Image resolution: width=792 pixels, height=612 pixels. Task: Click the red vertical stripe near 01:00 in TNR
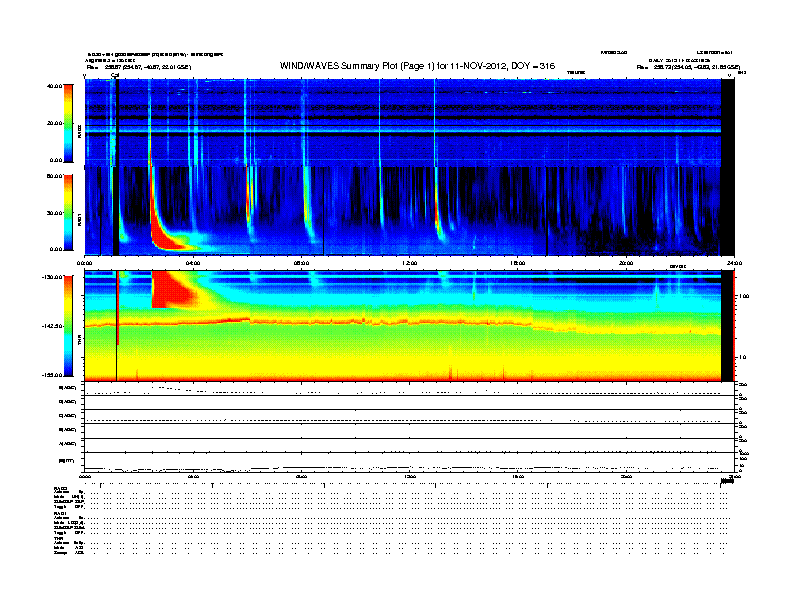click(118, 308)
